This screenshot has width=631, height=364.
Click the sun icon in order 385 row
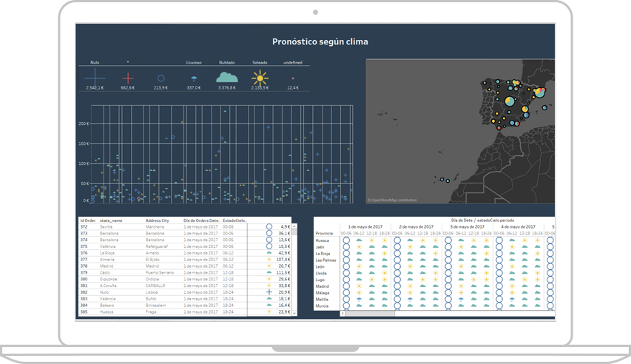(x=269, y=311)
